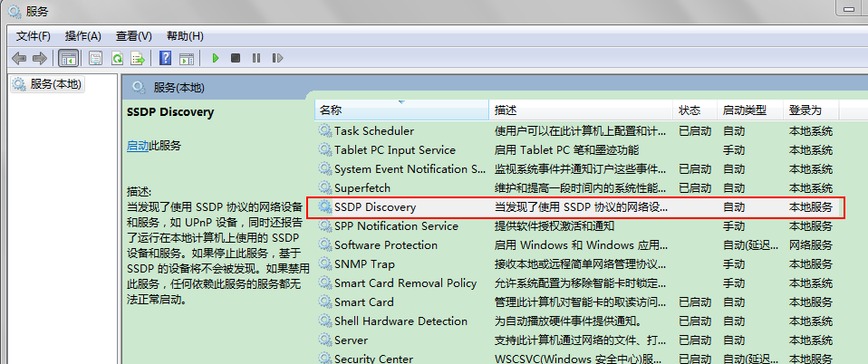This screenshot has height=364, width=868.
Task: Select the Shell Hardware Detection row
Action: [575, 321]
